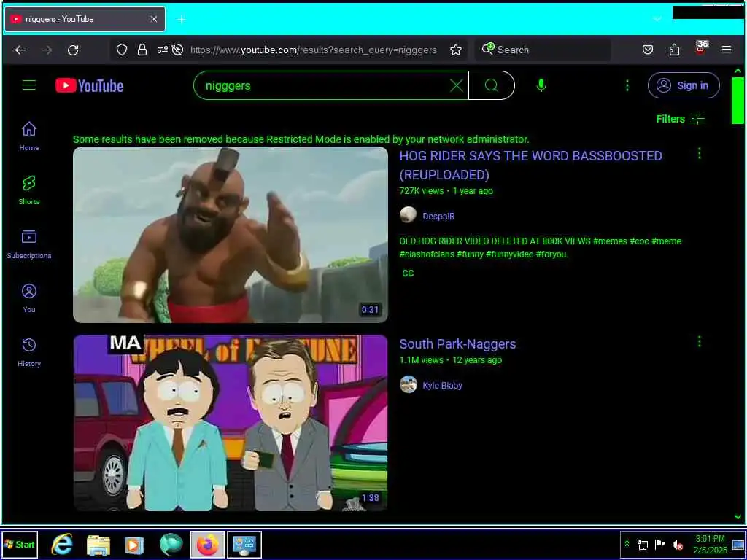Bookmark this page with the star

[456, 50]
